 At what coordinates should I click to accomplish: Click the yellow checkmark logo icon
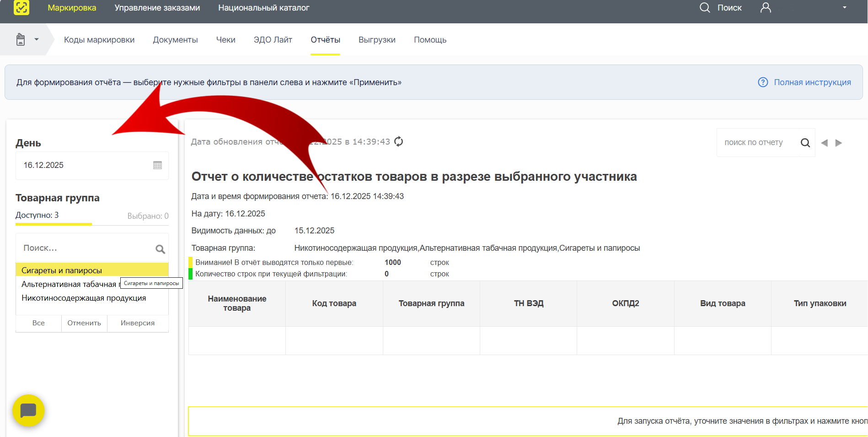click(x=21, y=7)
